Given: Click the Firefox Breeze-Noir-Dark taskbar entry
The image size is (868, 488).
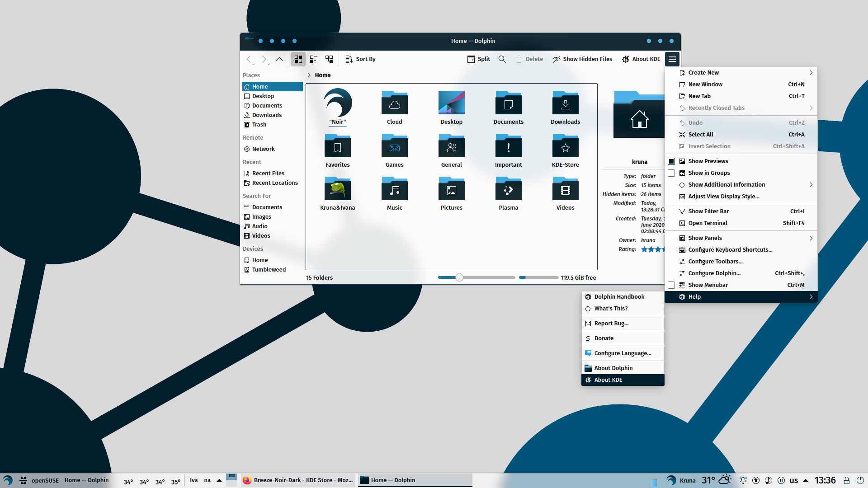Looking at the screenshot, I should tap(298, 480).
